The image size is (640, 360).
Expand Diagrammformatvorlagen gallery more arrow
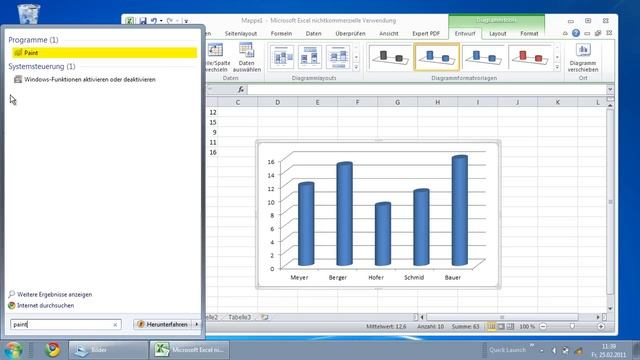(557, 67)
